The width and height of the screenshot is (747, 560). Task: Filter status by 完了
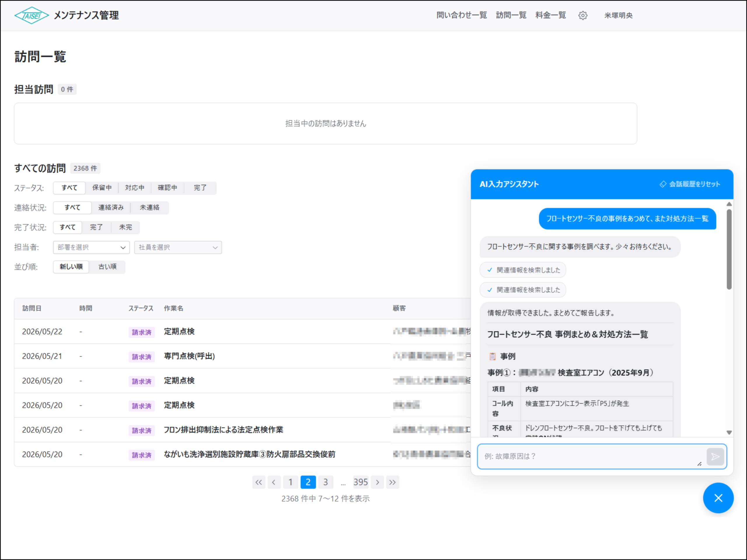200,188
